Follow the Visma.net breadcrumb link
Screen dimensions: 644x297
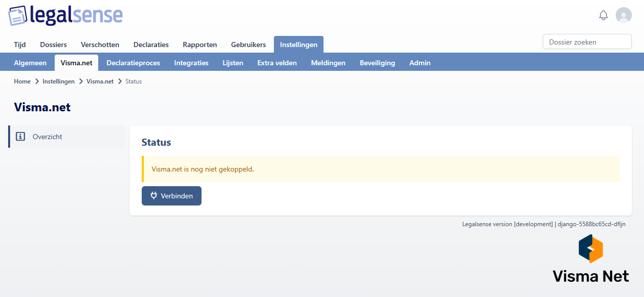tap(100, 81)
